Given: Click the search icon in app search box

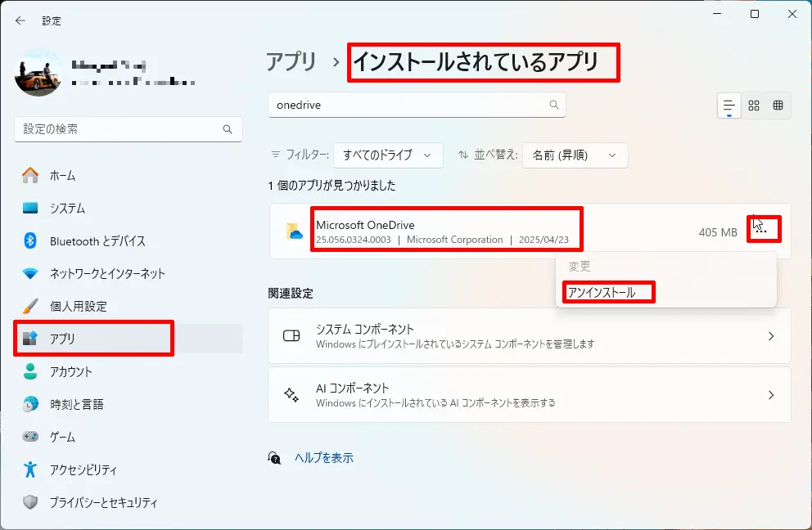Looking at the screenshot, I should click(554, 105).
